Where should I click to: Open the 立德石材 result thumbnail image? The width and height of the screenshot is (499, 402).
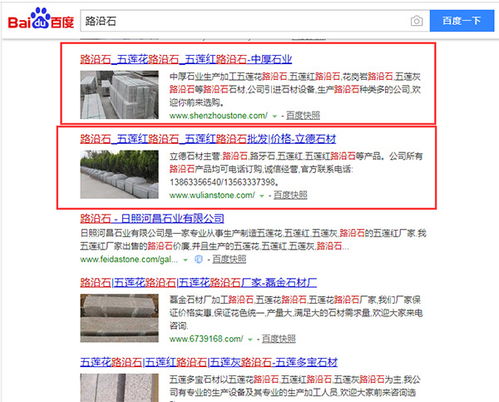pos(119,174)
